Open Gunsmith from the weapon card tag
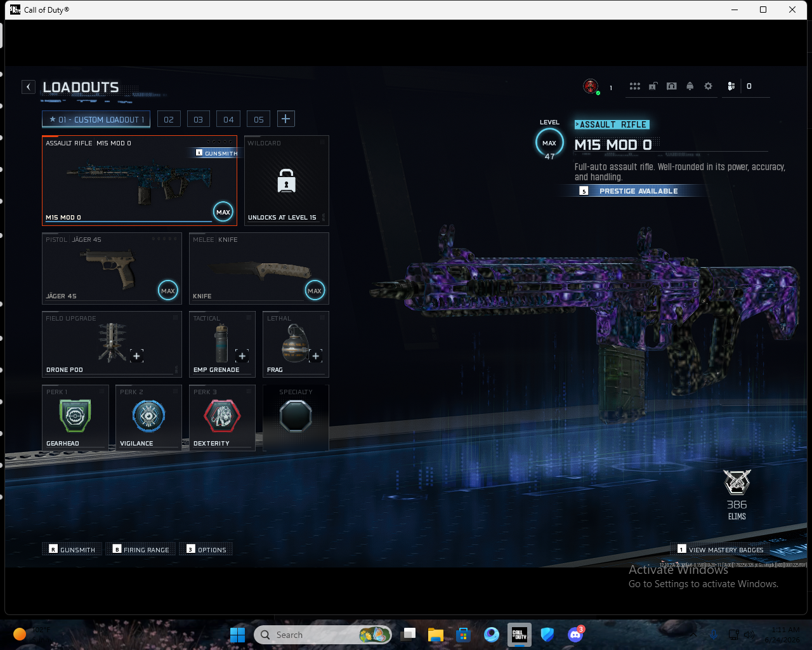The height and width of the screenshot is (650, 812). [216, 153]
